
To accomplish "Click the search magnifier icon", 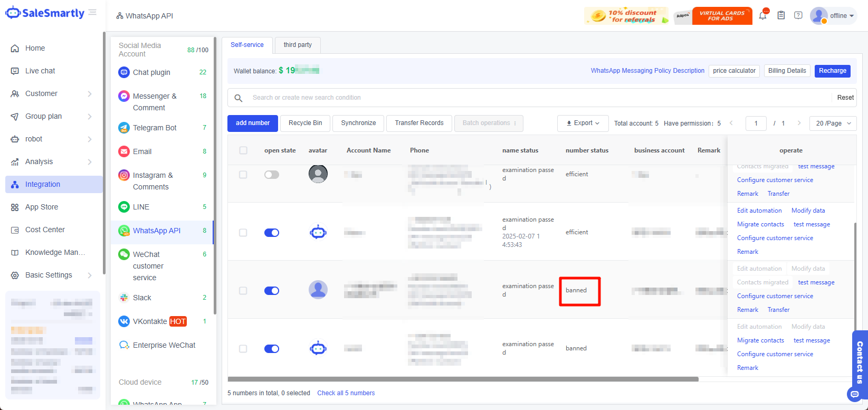I will 239,98.
